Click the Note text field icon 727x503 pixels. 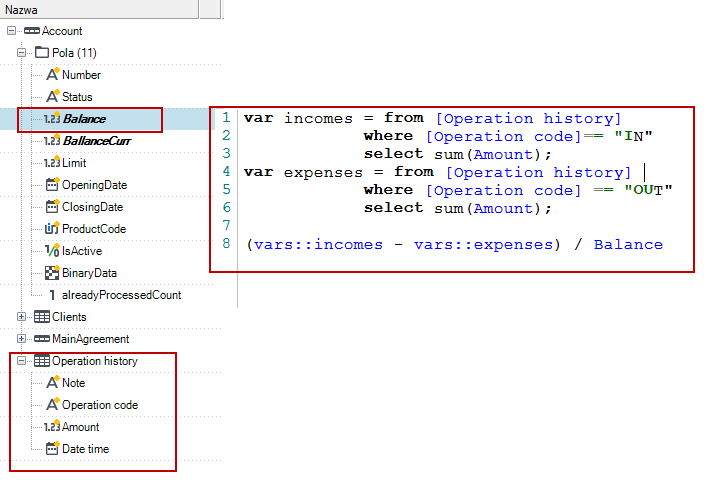click(x=53, y=382)
